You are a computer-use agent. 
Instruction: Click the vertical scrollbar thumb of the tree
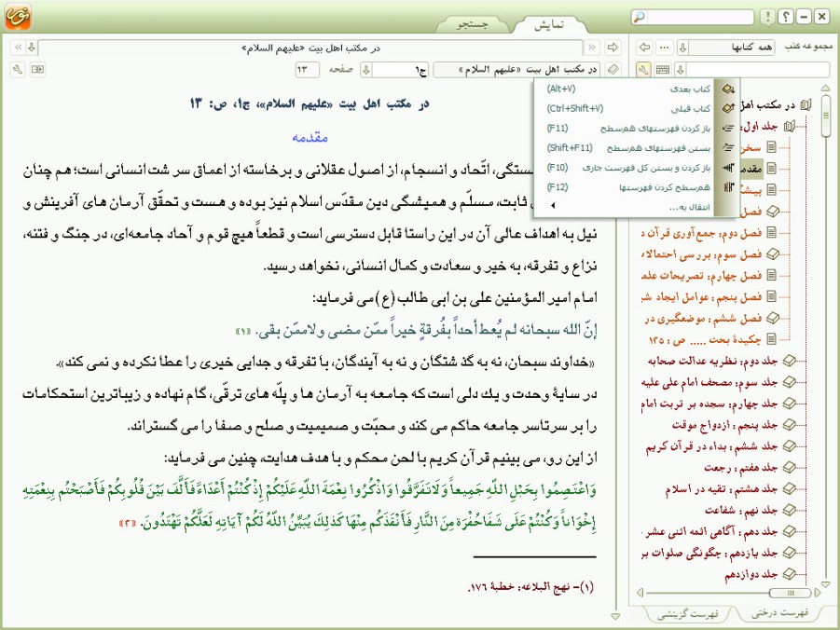[x=825, y=116]
